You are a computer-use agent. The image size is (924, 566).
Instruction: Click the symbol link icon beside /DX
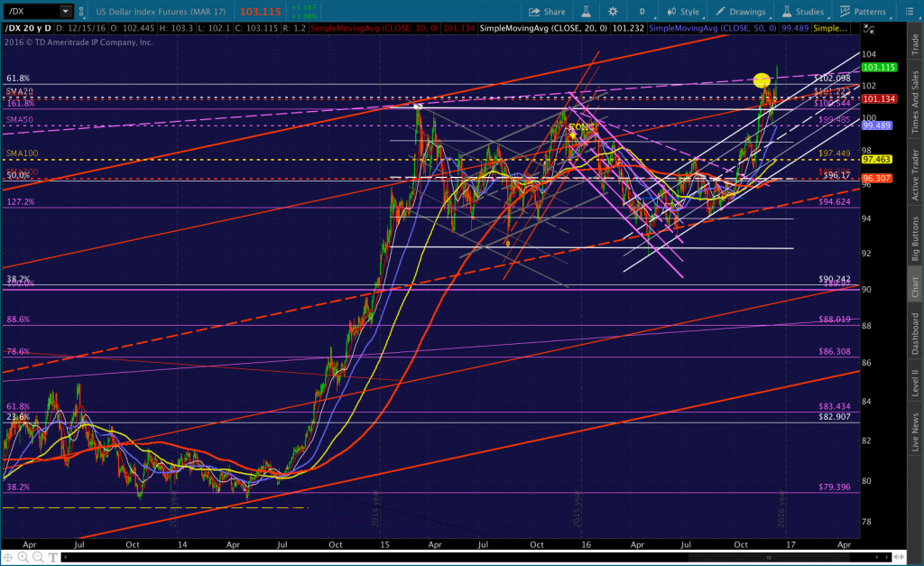pos(81,11)
